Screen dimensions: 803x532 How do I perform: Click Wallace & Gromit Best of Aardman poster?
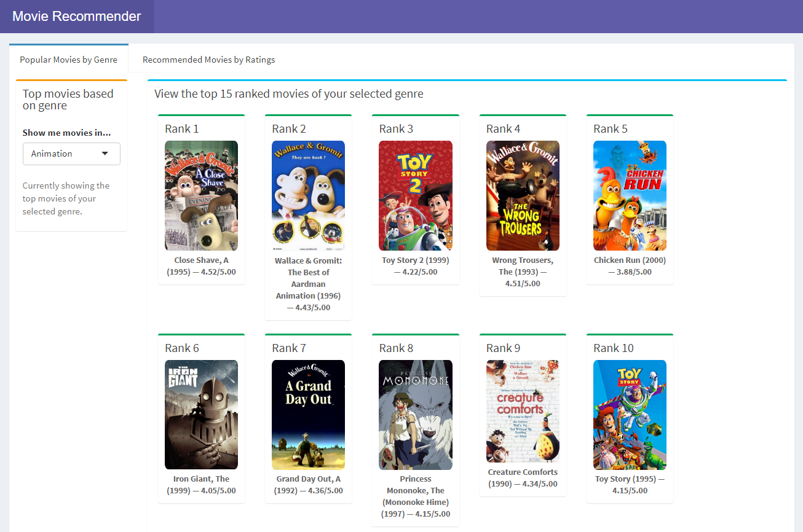309,195
